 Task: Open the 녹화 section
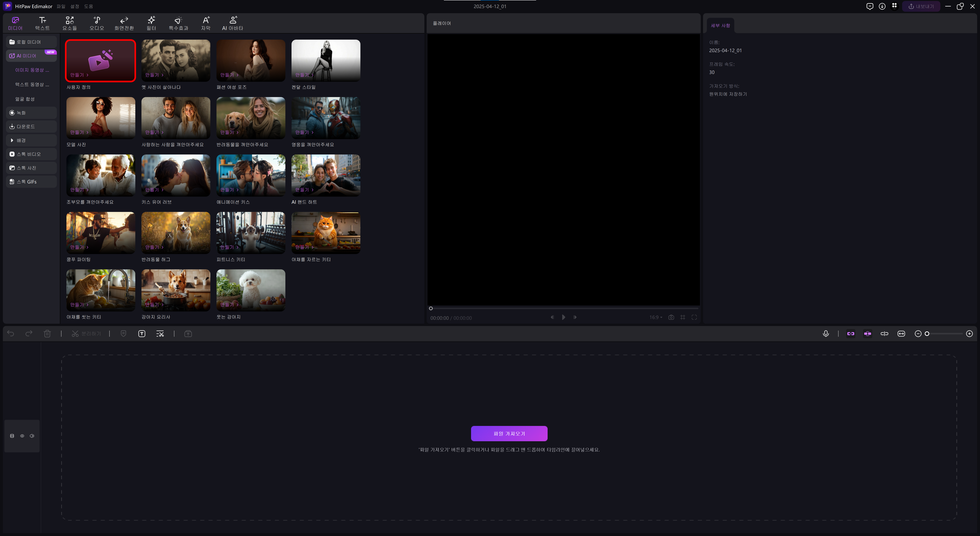[x=31, y=113]
